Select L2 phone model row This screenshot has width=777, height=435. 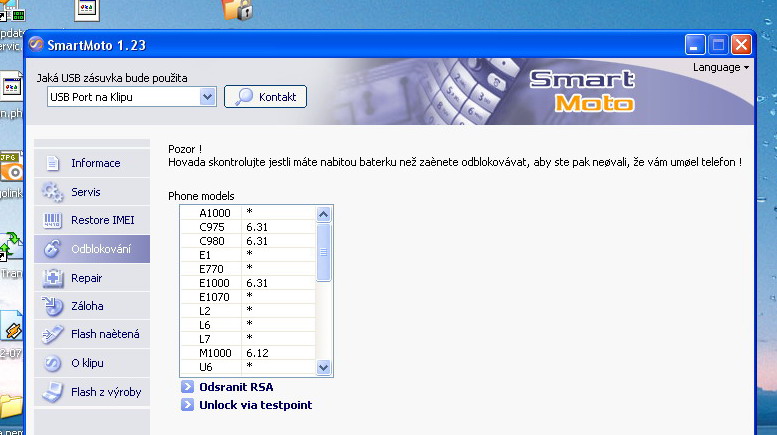[248, 311]
